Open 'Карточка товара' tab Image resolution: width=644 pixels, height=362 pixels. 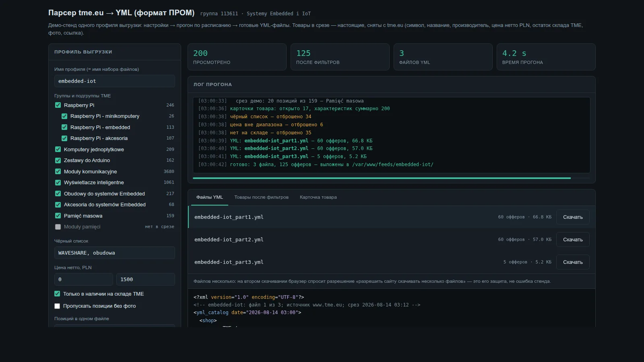click(x=318, y=197)
